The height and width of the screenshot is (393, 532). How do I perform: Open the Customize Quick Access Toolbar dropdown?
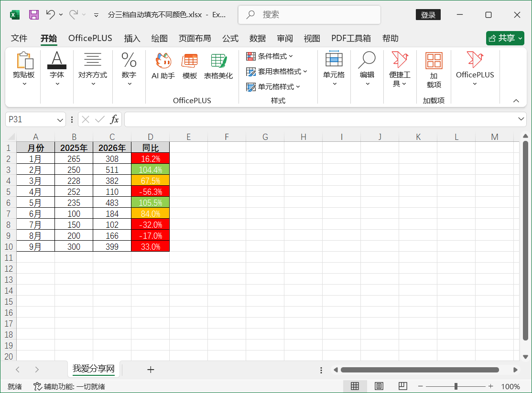(97, 15)
